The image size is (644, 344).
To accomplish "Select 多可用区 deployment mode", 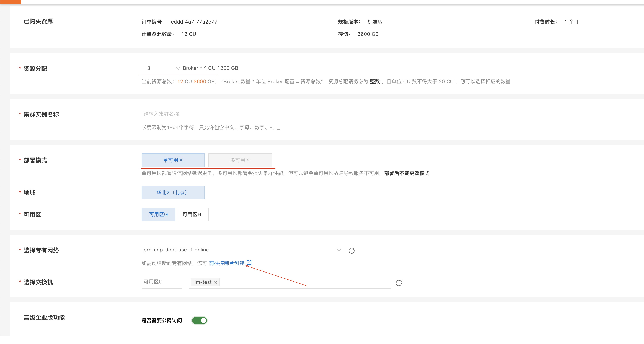I will 240,160.
